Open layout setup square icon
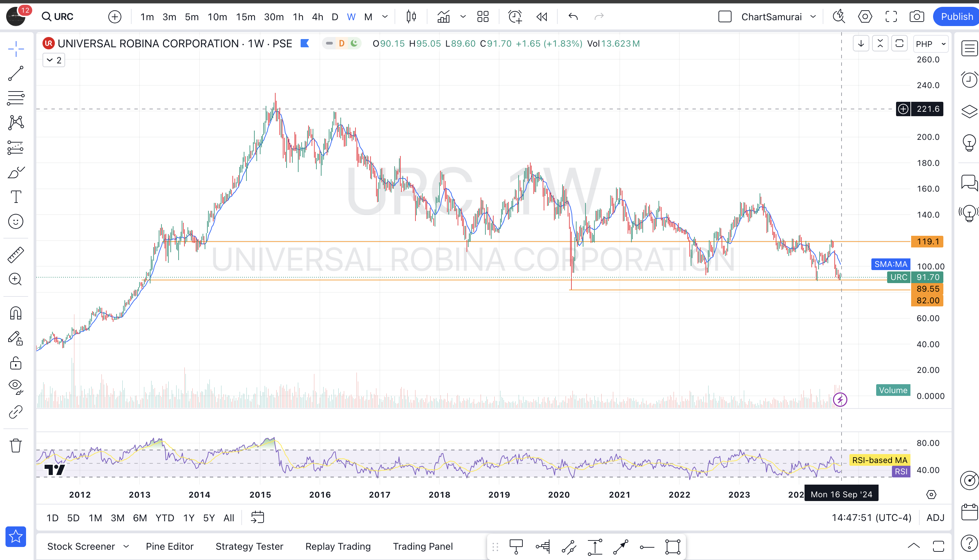The height and width of the screenshot is (560, 979). point(725,16)
